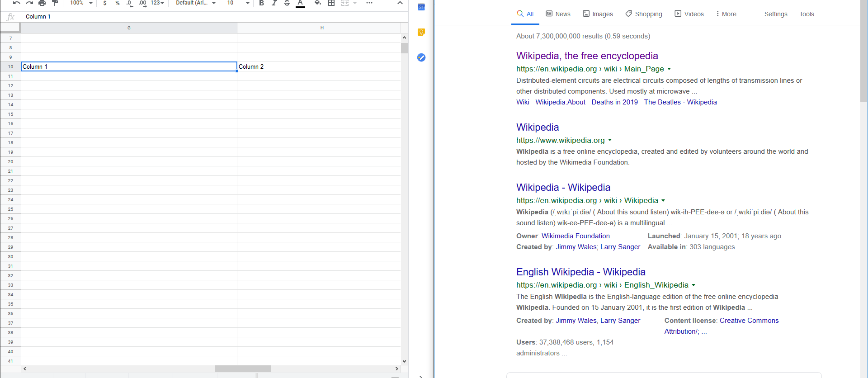The image size is (868, 378).
Task: Open the 'Wikipedia - Wikipedia' result
Action: 563,187
